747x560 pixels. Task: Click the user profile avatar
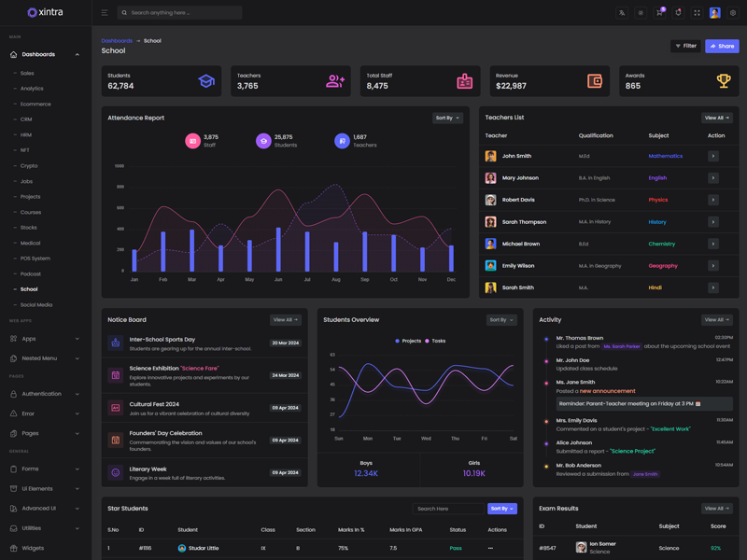(714, 13)
